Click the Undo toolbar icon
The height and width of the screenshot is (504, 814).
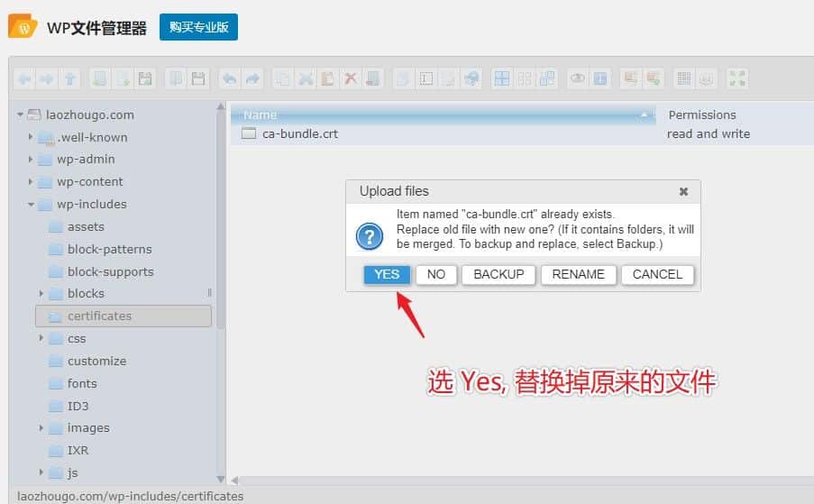[230, 79]
